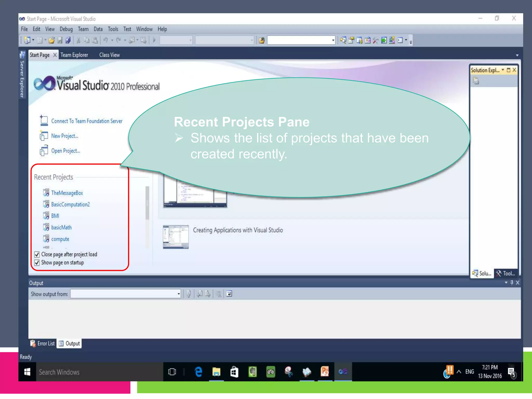Open the File menu

pos(24,29)
